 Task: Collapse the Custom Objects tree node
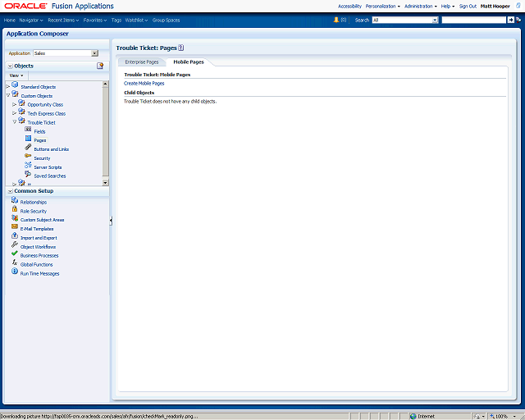(8, 96)
